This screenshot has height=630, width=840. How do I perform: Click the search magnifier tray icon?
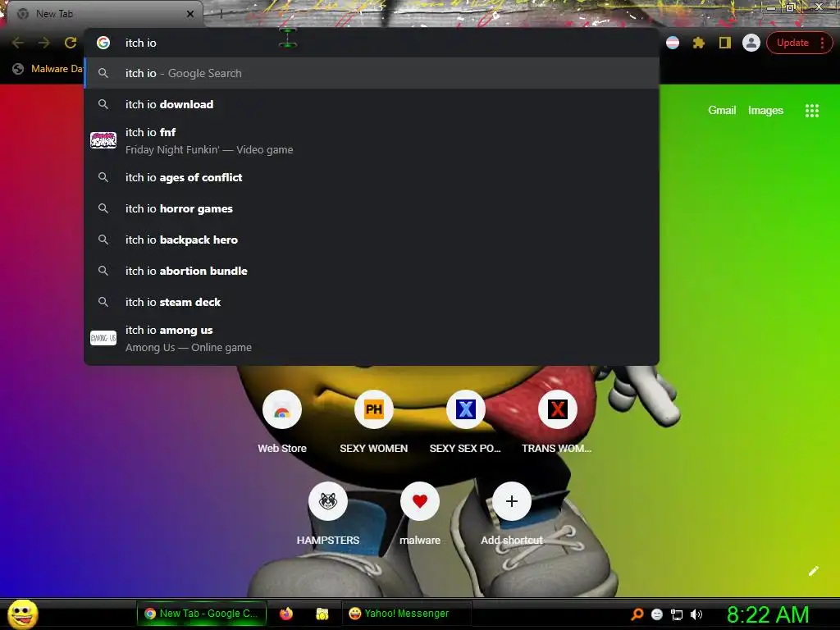pyautogui.click(x=637, y=614)
